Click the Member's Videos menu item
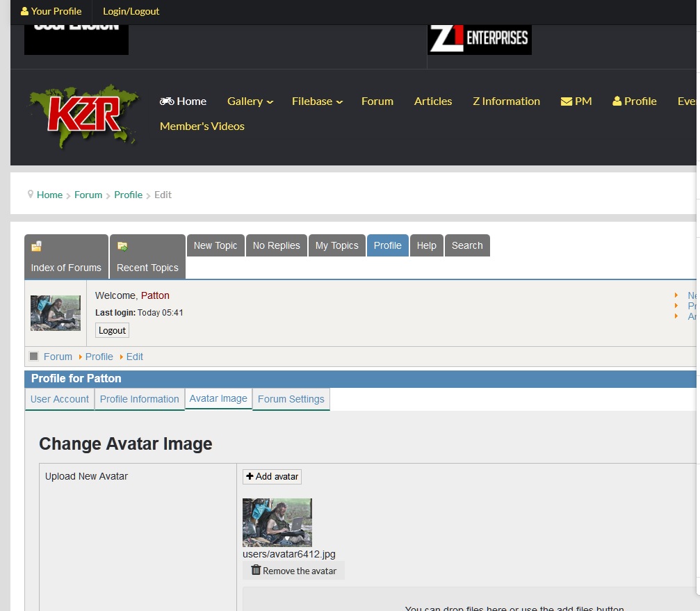The height and width of the screenshot is (611, 700). (202, 127)
